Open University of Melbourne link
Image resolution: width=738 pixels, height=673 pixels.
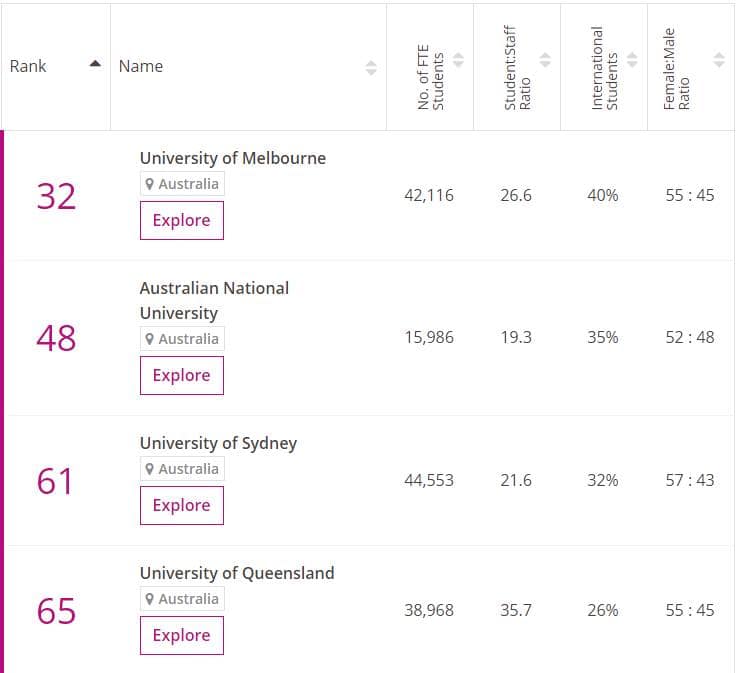tap(233, 158)
